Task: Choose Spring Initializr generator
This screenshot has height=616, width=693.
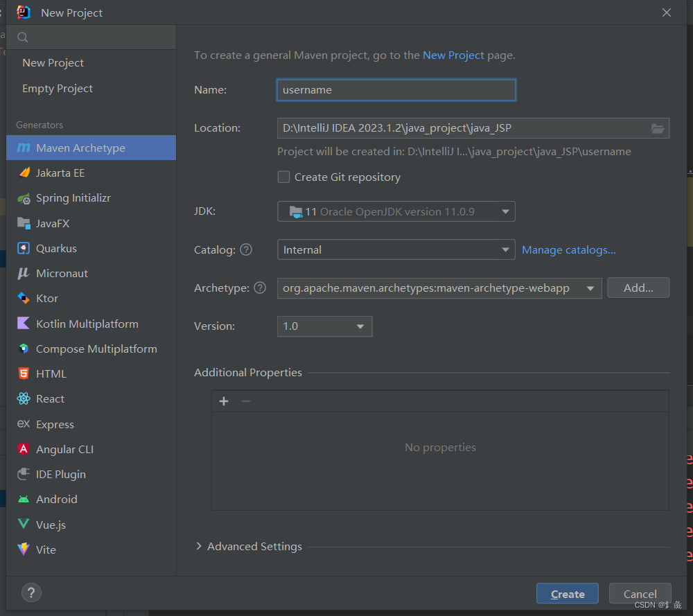Action: coord(91,198)
